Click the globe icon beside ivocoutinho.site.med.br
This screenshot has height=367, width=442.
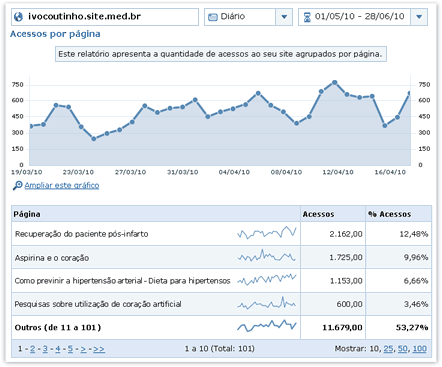[x=19, y=17]
